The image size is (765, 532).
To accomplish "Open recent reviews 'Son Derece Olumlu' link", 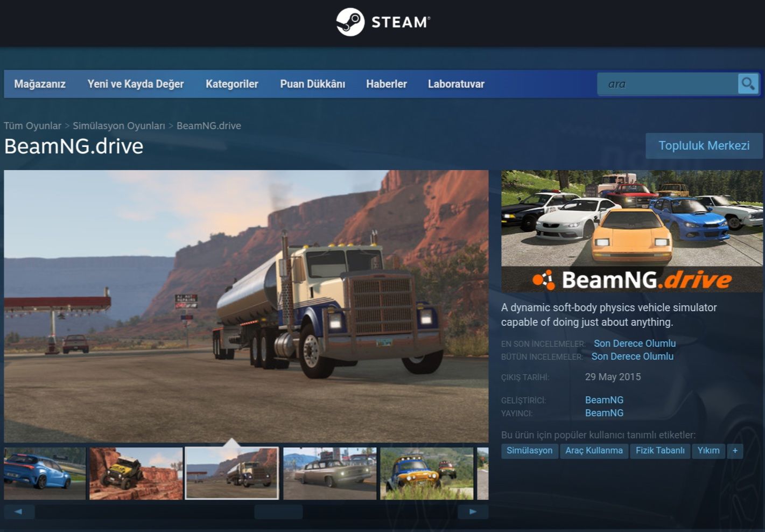I will (635, 344).
